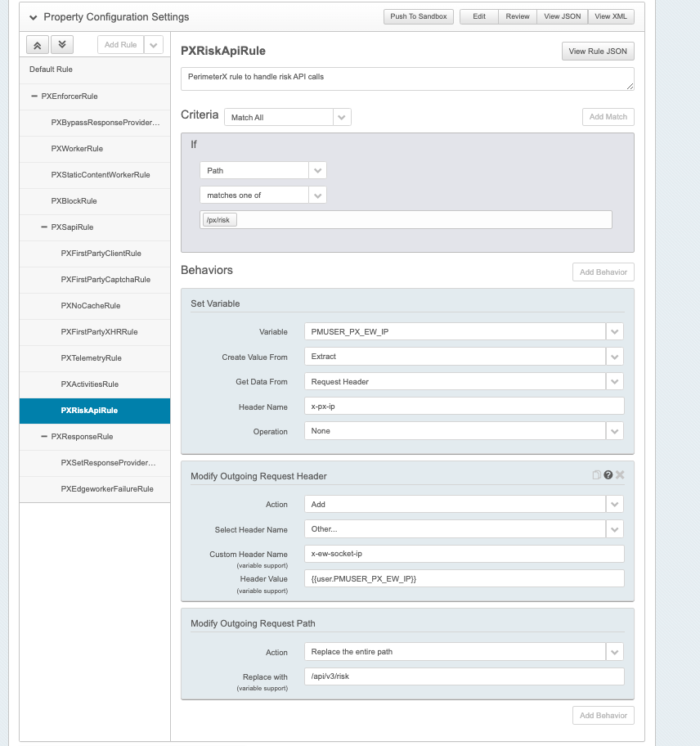Click the rule description text area
This screenshot has height=746, width=700.
click(407, 79)
